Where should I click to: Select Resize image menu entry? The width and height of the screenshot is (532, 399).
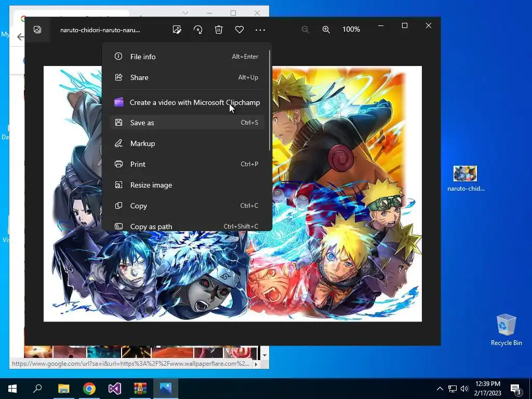pos(187,185)
